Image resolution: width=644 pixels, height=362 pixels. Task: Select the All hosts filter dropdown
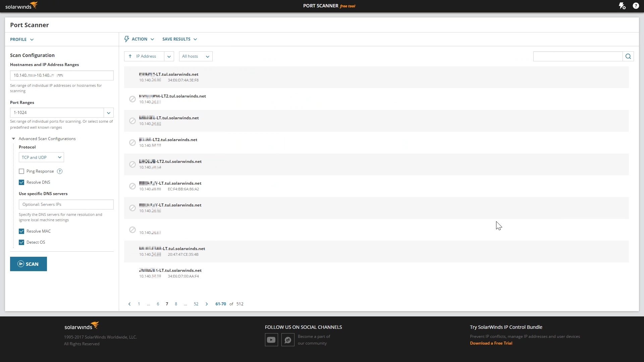click(x=195, y=56)
